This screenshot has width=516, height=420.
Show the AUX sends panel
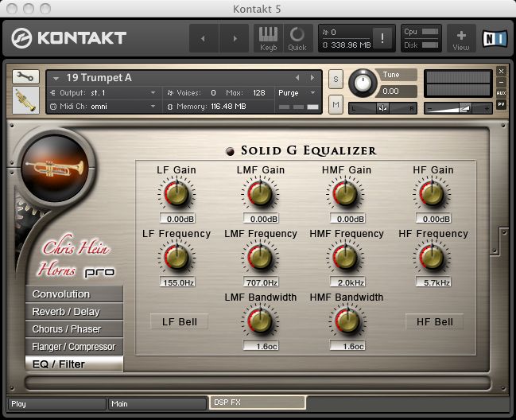(x=501, y=93)
